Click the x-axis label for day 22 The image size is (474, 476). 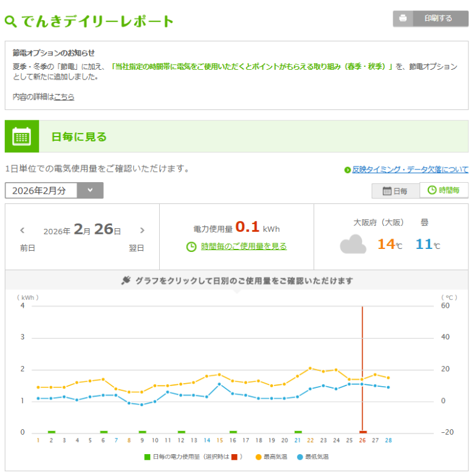(310, 441)
